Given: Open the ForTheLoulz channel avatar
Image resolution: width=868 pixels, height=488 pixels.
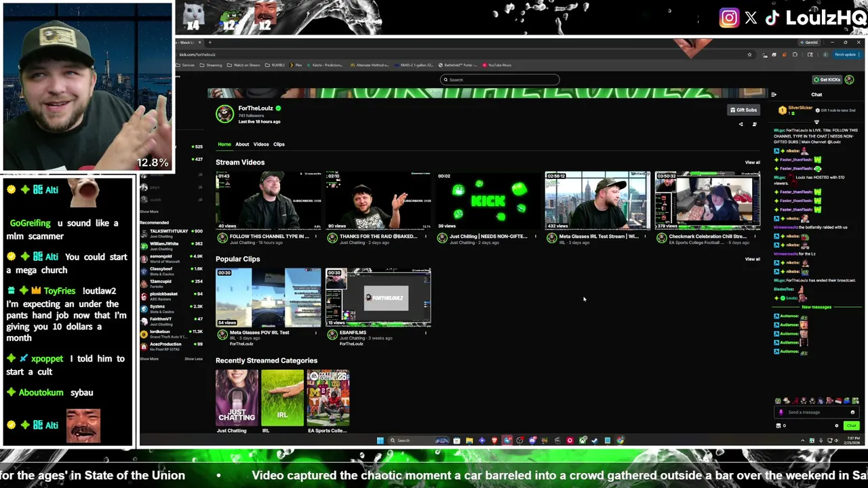Looking at the screenshot, I should coord(224,114).
